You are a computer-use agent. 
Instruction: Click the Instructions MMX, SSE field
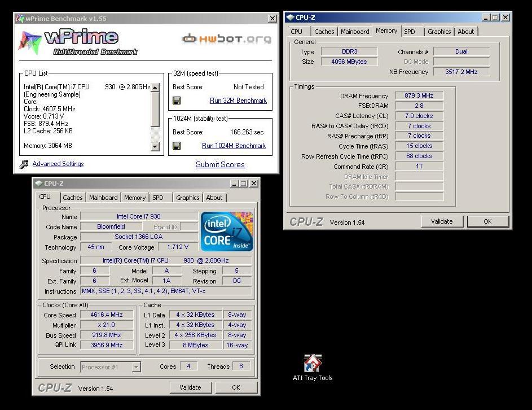tap(166, 291)
